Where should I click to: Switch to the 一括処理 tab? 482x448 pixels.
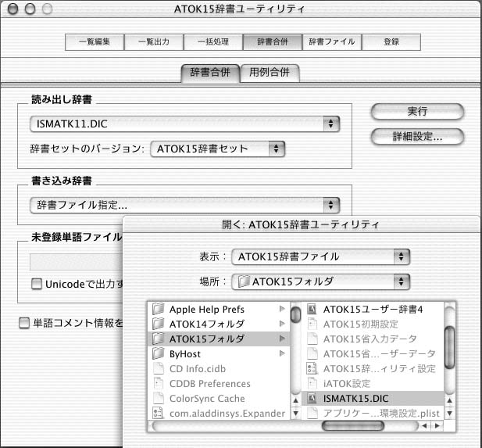tap(213, 42)
